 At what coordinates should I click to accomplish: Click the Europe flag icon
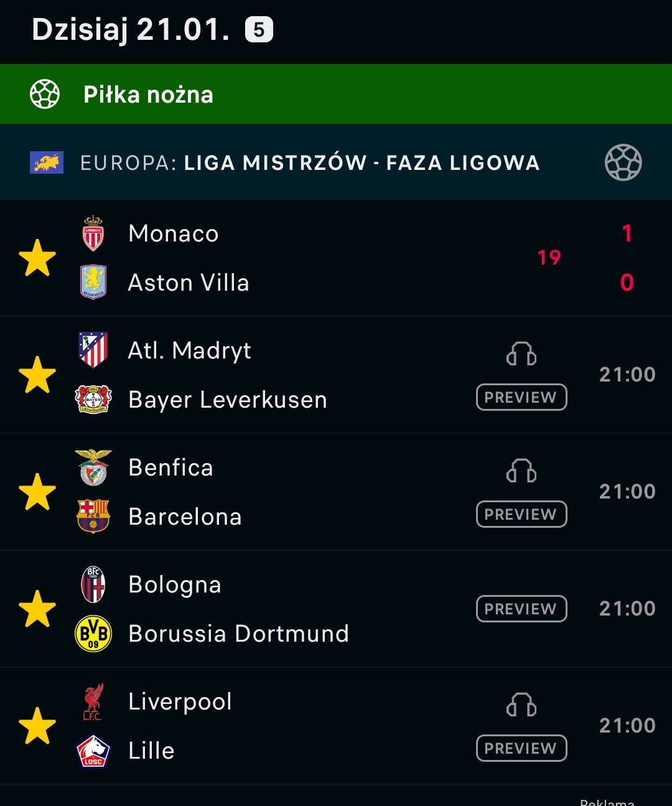[x=47, y=162]
